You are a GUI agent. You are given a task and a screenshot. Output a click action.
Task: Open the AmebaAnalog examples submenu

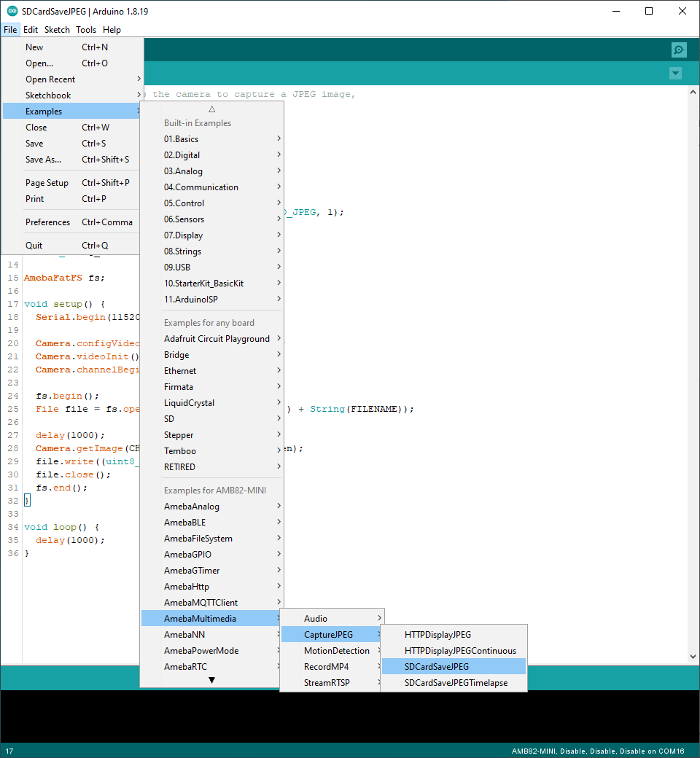click(x=212, y=506)
